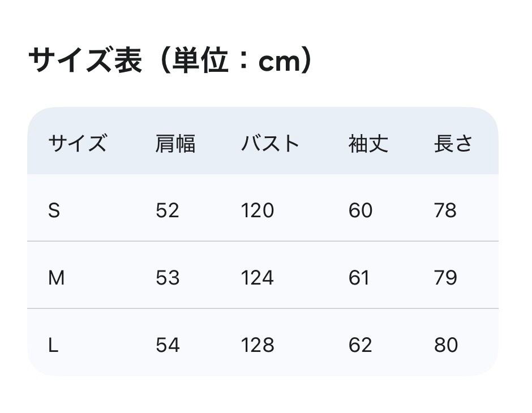Click the サイズ表 heading text
532x413 pixels.
170,61
